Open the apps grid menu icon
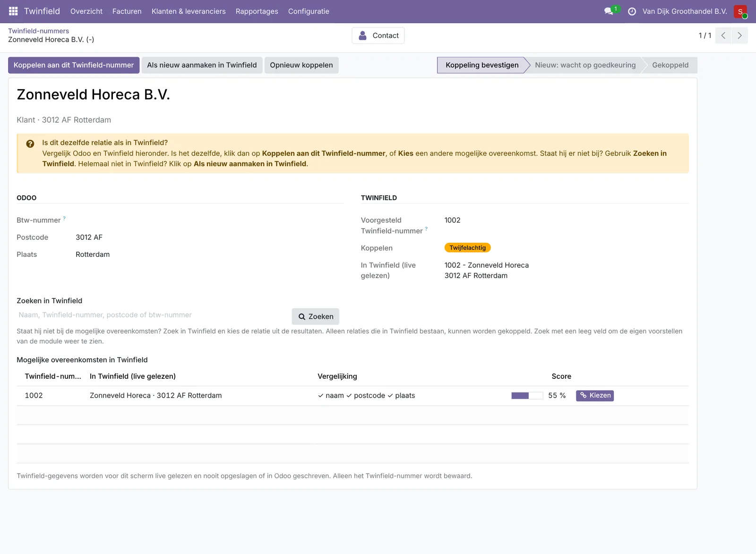The image size is (756, 554). (x=13, y=11)
